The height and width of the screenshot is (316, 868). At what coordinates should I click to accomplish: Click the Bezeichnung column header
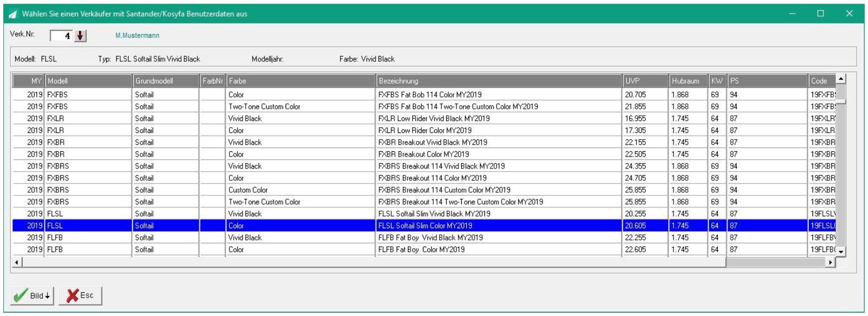click(499, 81)
